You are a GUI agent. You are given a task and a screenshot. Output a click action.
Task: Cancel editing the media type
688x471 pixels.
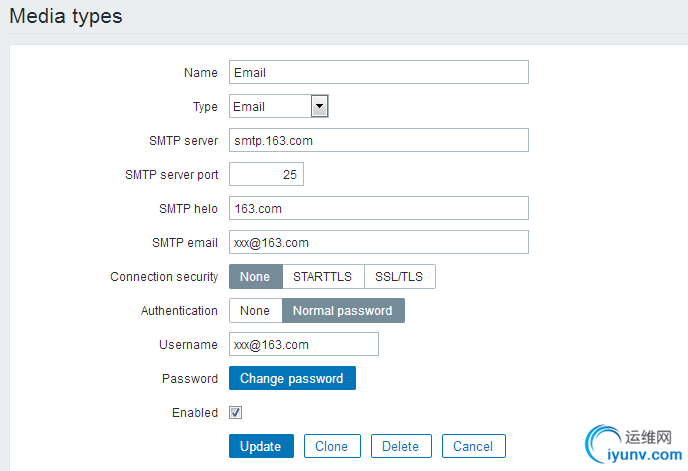473,446
